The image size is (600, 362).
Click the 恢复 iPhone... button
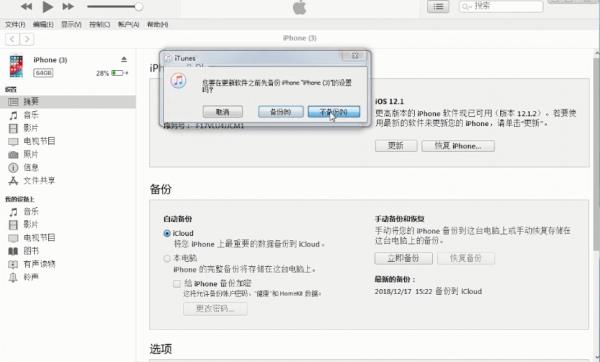click(458, 146)
